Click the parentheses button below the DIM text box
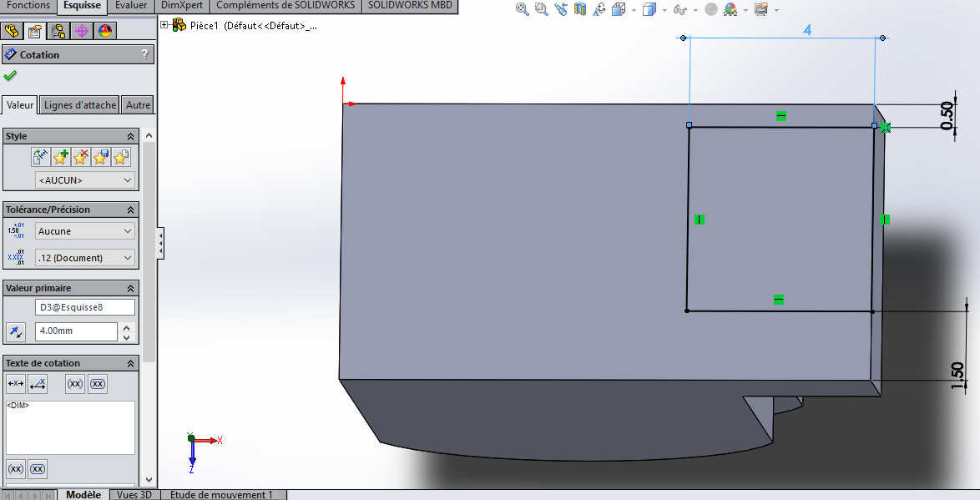The height and width of the screenshot is (500, 980). point(16,469)
